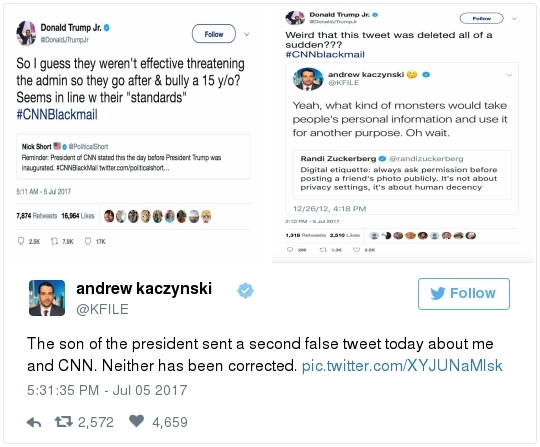This screenshot has width=540, height=447.
Task: Open the #CNNblackmail hashtag in right tweet
Action: [325, 54]
